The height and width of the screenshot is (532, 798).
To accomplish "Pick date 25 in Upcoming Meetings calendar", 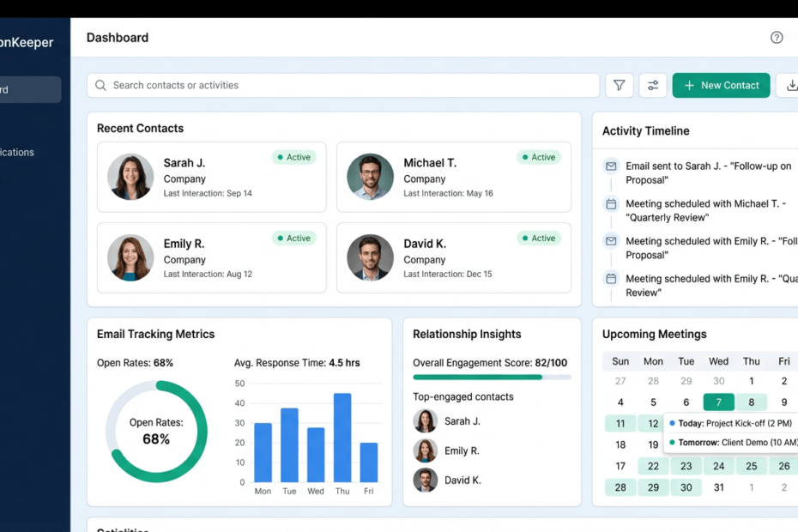I will (x=751, y=466).
